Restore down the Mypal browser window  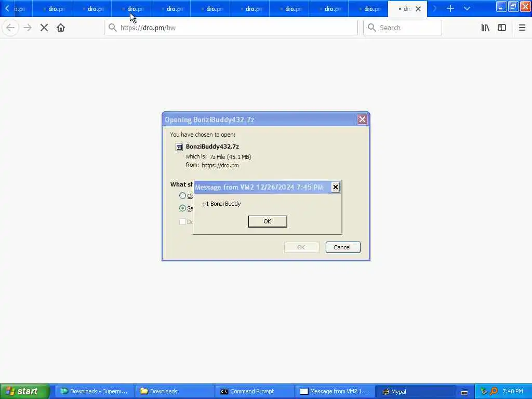click(513, 7)
